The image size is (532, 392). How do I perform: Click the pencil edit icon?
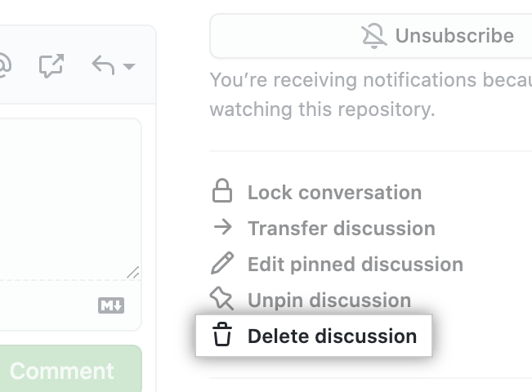click(222, 263)
